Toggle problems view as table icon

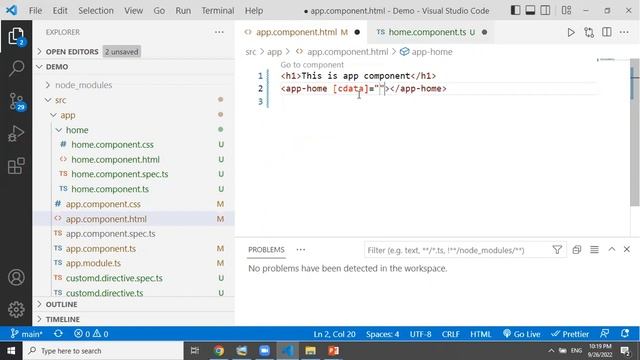[x=594, y=249]
